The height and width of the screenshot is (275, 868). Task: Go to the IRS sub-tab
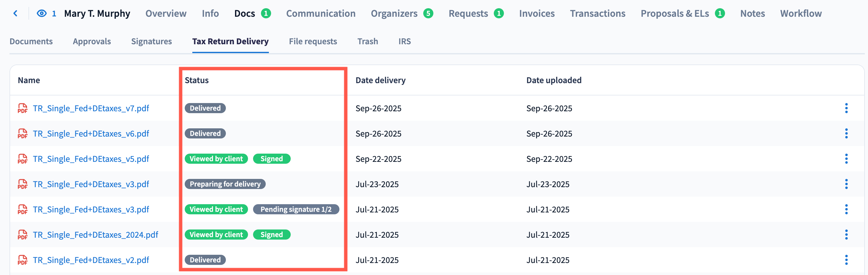tap(404, 41)
